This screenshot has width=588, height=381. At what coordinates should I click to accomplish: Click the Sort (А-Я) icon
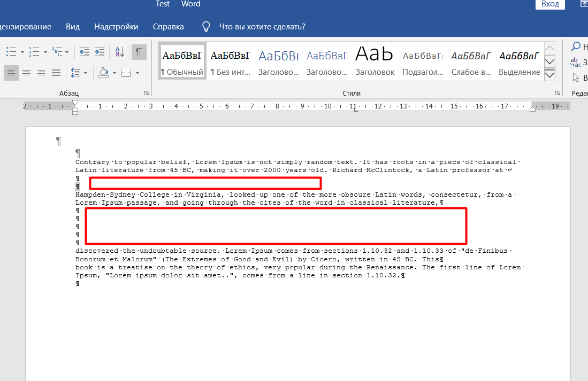(x=119, y=52)
